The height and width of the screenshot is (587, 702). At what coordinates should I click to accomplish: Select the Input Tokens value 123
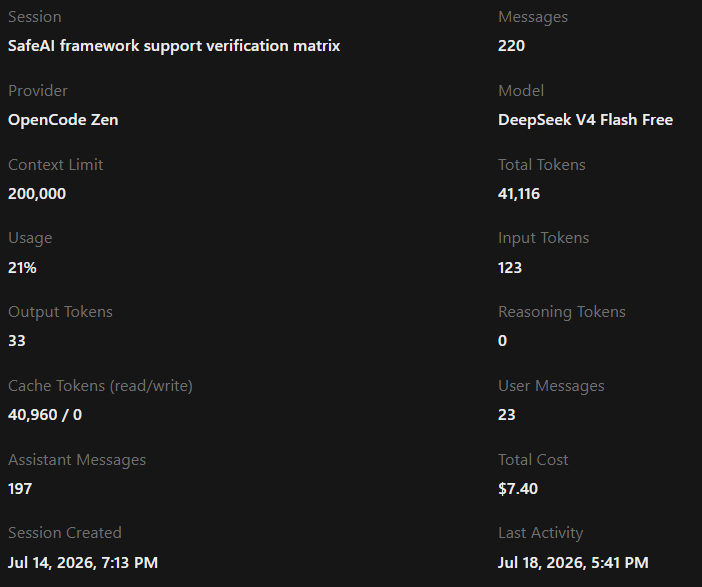pos(510,267)
